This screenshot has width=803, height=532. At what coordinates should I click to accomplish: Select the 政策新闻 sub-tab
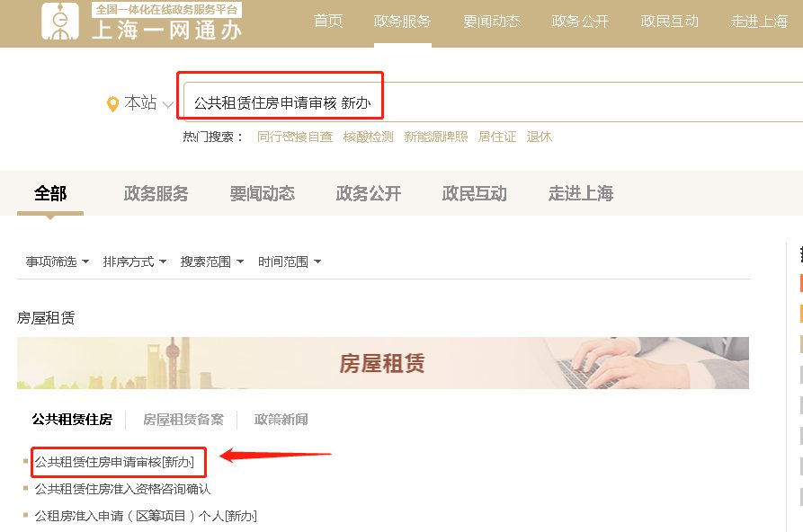[281, 420]
